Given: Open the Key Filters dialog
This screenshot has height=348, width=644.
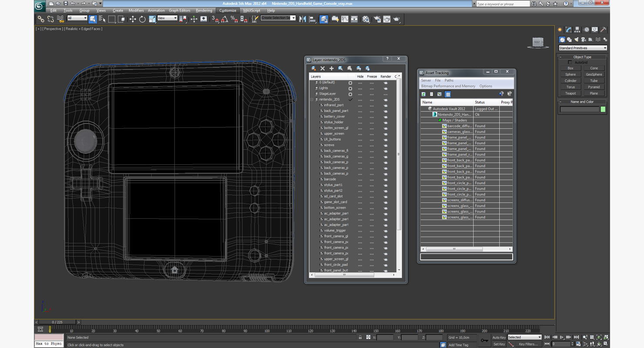Looking at the screenshot, I should tap(528, 344).
